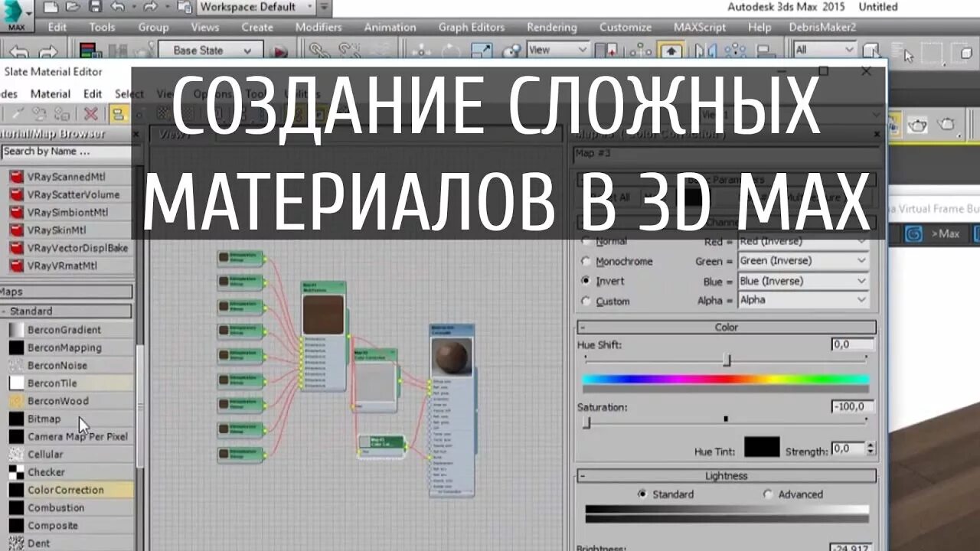Open the All selection filter dropdown
This screenshot has width=980, height=551.
point(825,50)
